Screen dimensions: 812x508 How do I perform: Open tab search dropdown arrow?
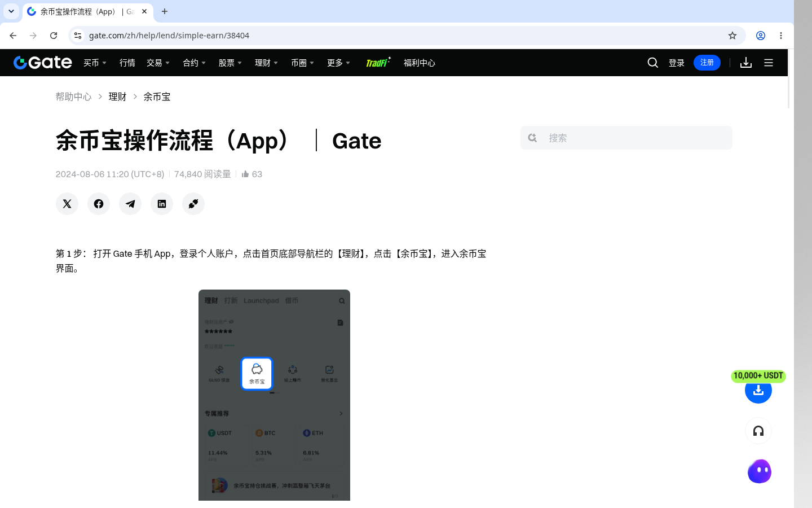click(11, 11)
